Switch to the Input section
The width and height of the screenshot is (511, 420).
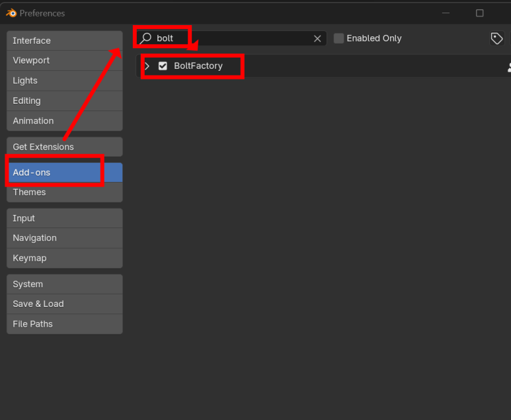pos(65,218)
